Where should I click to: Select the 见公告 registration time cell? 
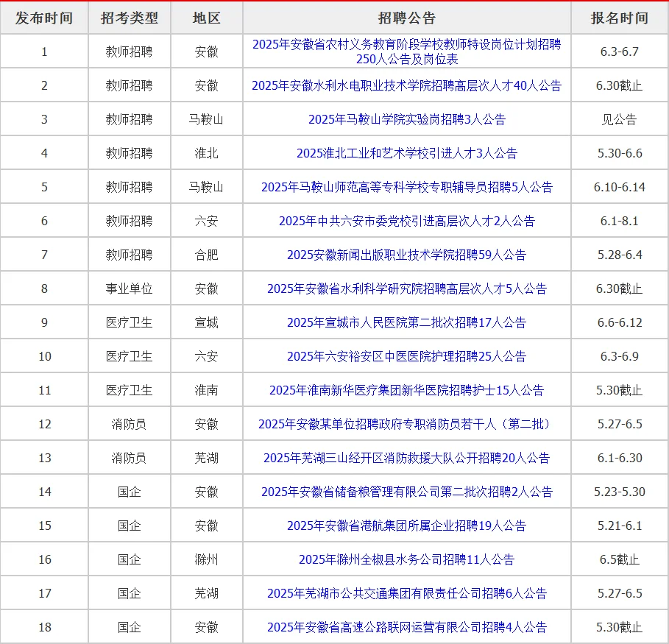[620, 119]
